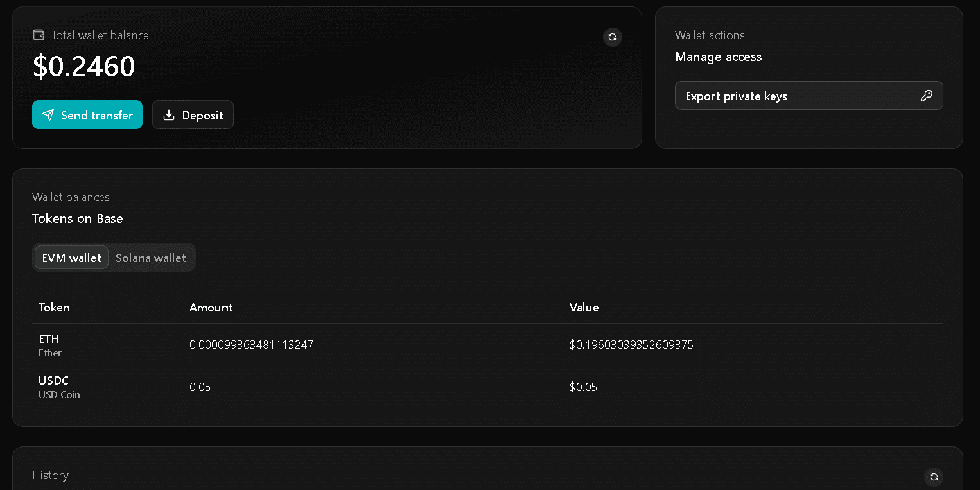
Task: Expand the History section
Action: (x=50, y=475)
